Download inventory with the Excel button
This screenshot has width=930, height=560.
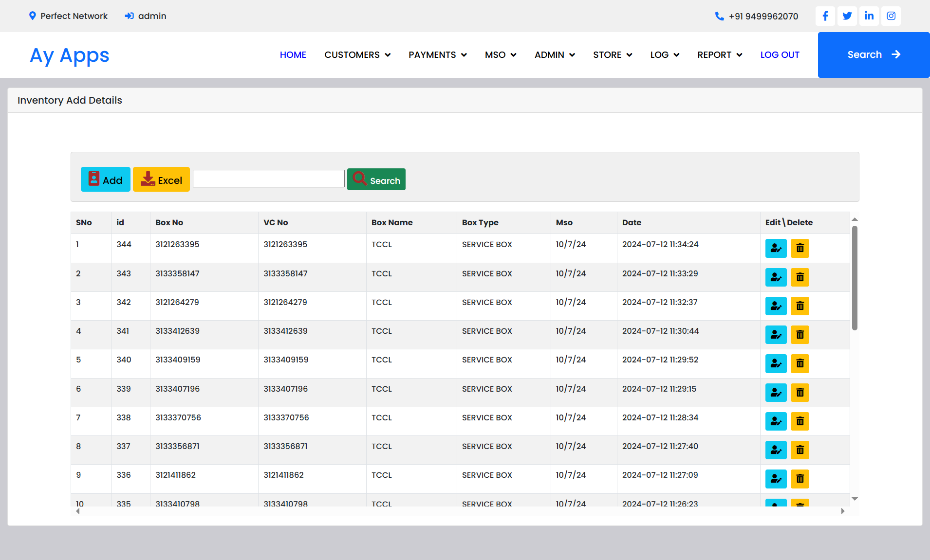pyautogui.click(x=161, y=180)
